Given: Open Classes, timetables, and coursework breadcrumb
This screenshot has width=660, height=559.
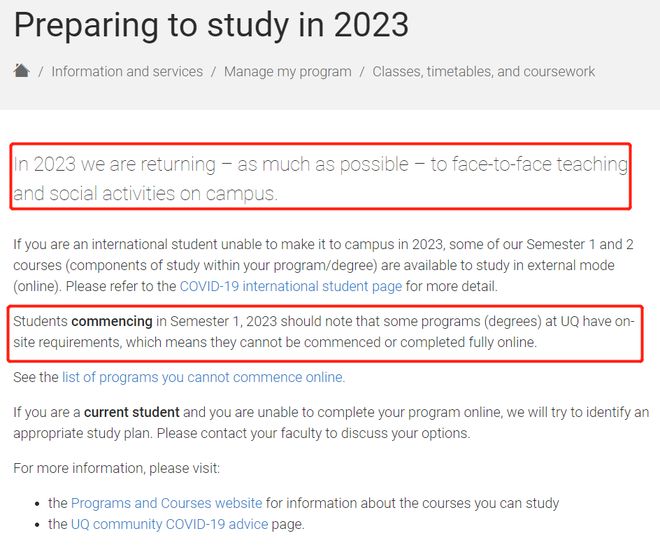Looking at the screenshot, I should 484,72.
